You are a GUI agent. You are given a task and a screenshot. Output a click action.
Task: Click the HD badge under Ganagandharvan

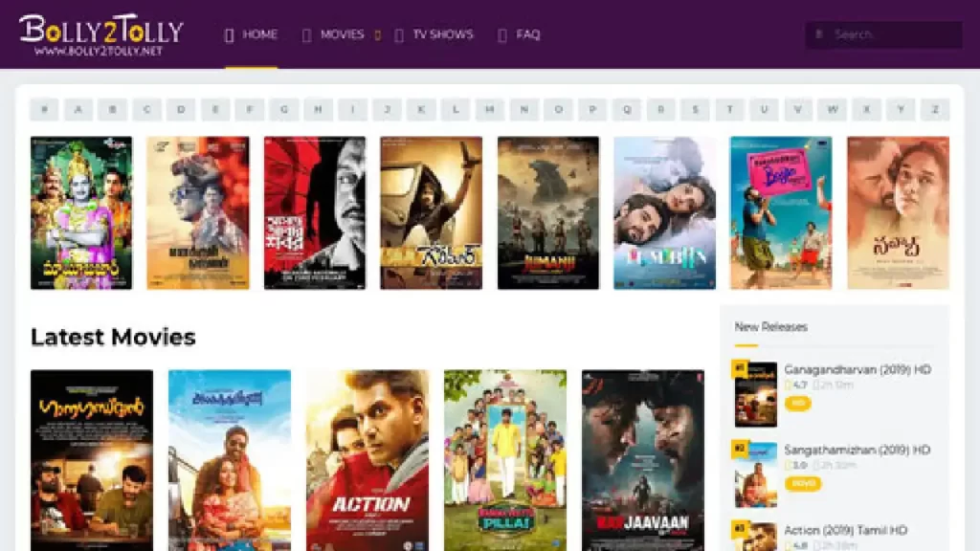coord(797,404)
